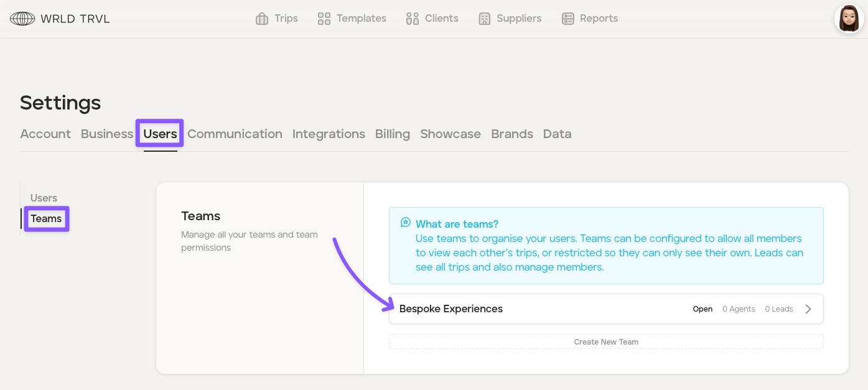Open the Brands settings tab
868x390 pixels.
click(511, 134)
